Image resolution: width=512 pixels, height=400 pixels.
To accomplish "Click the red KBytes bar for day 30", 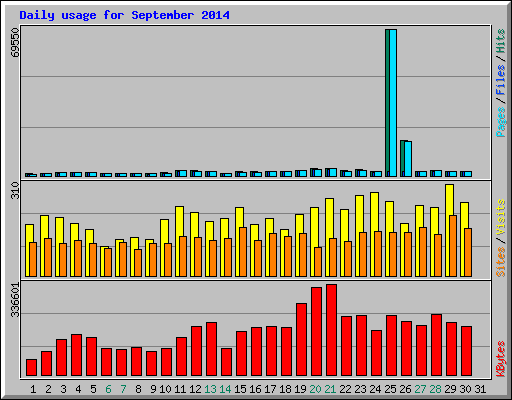I will 466,351.
